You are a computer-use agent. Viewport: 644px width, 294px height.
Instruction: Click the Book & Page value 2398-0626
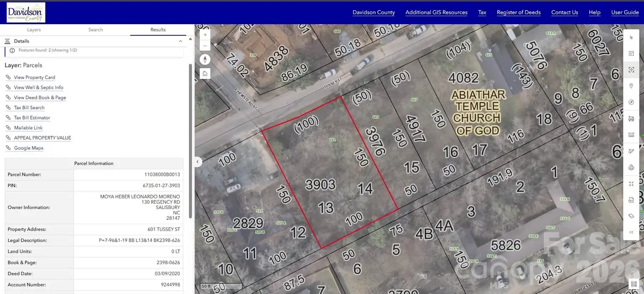pyautogui.click(x=169, y=262)
